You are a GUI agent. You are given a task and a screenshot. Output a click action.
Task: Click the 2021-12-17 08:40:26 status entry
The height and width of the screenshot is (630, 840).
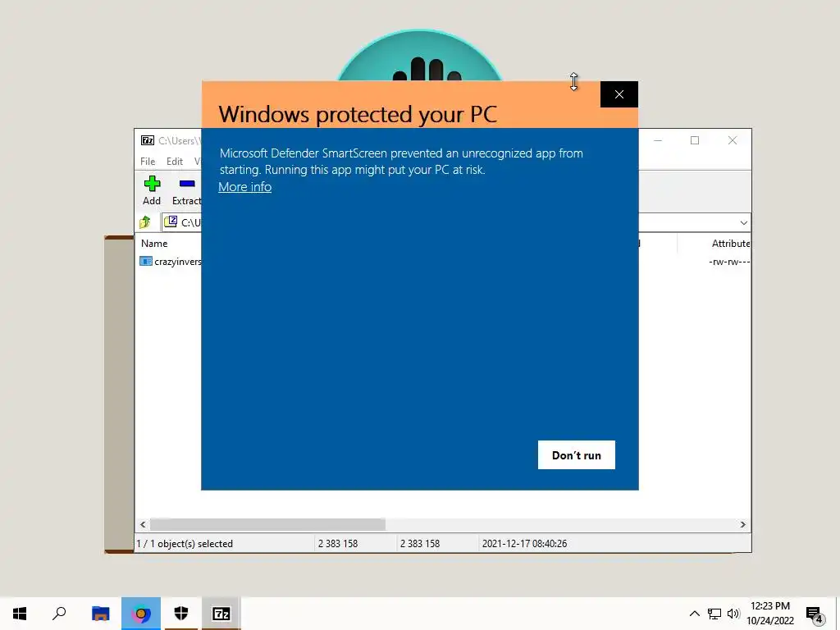pos(524,543)
